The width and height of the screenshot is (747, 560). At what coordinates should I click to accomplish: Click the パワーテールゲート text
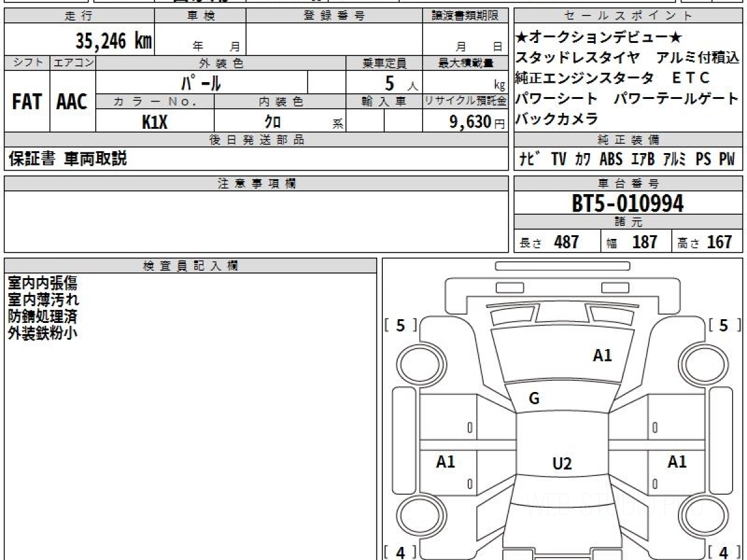[676, 98]
